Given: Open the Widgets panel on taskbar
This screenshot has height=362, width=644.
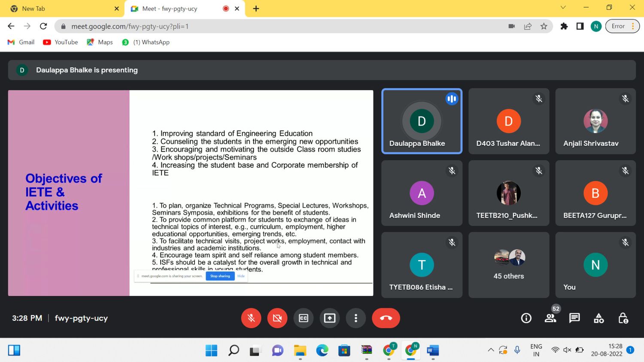Looking at the screenshot, I should [14, 350].
